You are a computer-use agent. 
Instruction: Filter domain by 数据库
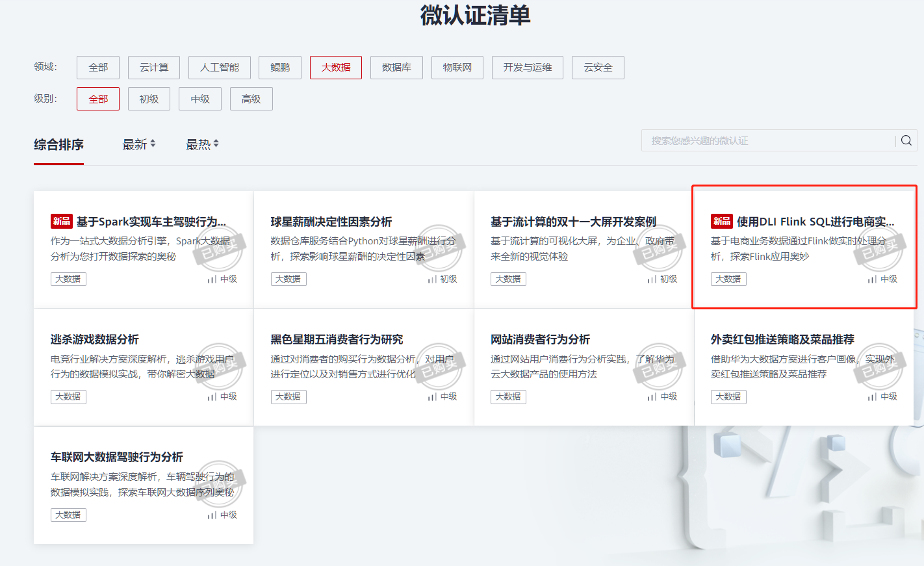coord(396,68)
